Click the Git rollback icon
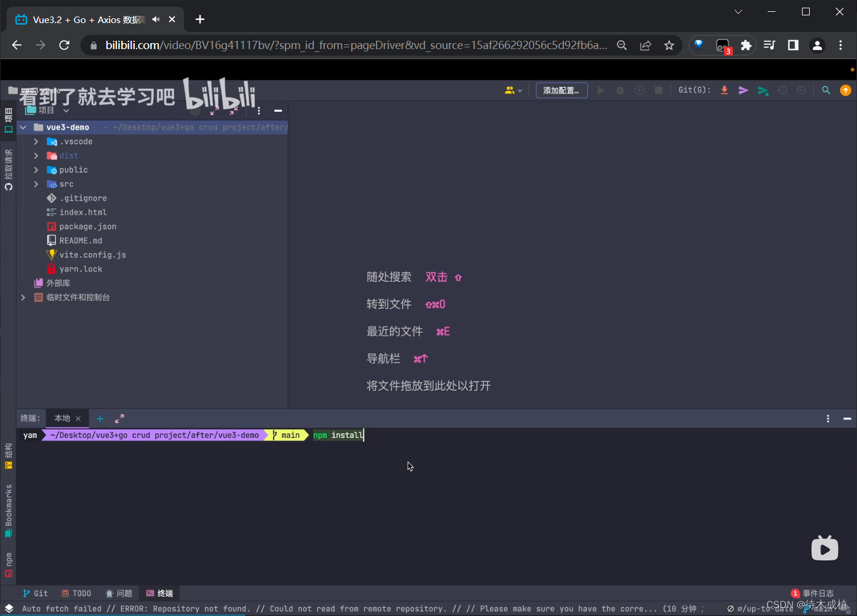Viewport: 857px width, 616px height. [x=801, y=90]
